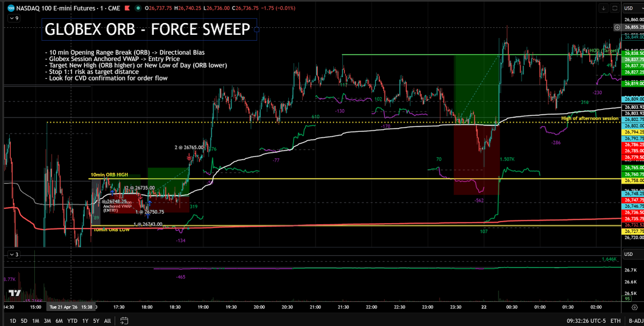Select the YTD date range
Viewport: 644px width, 326px height.
(72, 321)
